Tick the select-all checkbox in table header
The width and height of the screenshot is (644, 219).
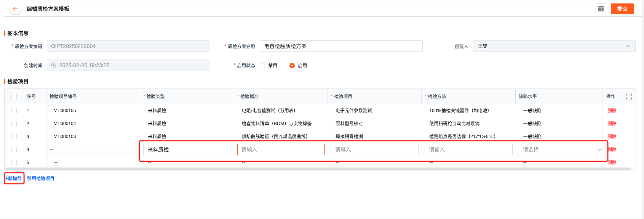pos(14,97)
